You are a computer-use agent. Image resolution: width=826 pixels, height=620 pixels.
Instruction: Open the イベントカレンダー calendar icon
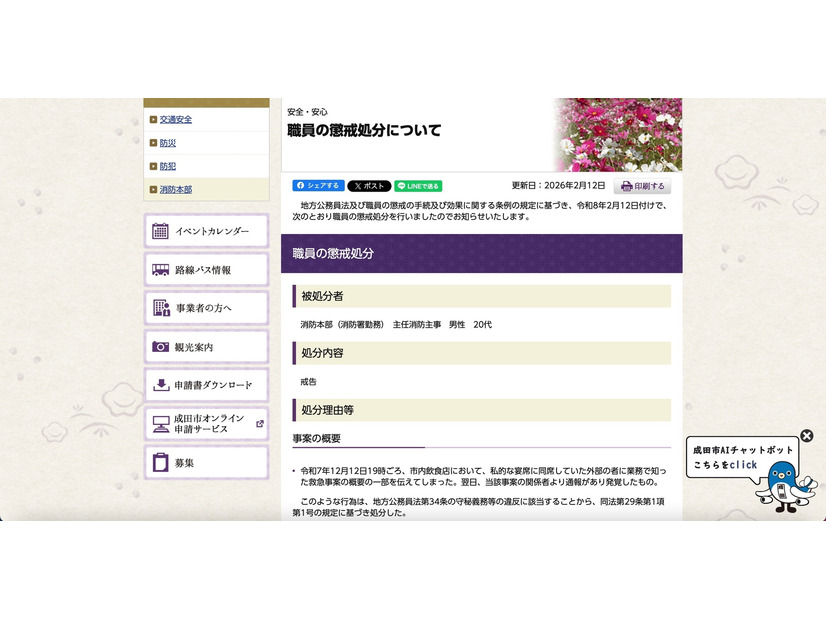pos(160,230)
